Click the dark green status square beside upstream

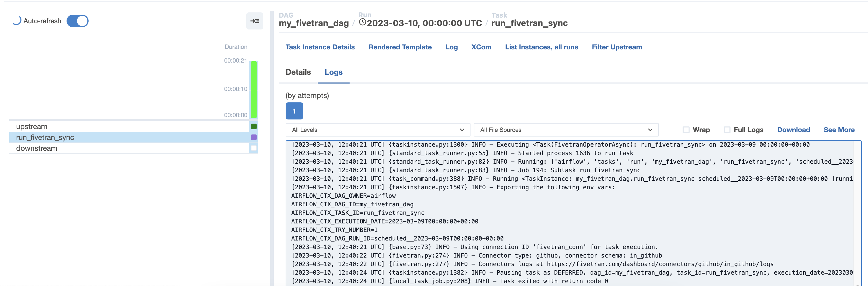coord(254,126)
